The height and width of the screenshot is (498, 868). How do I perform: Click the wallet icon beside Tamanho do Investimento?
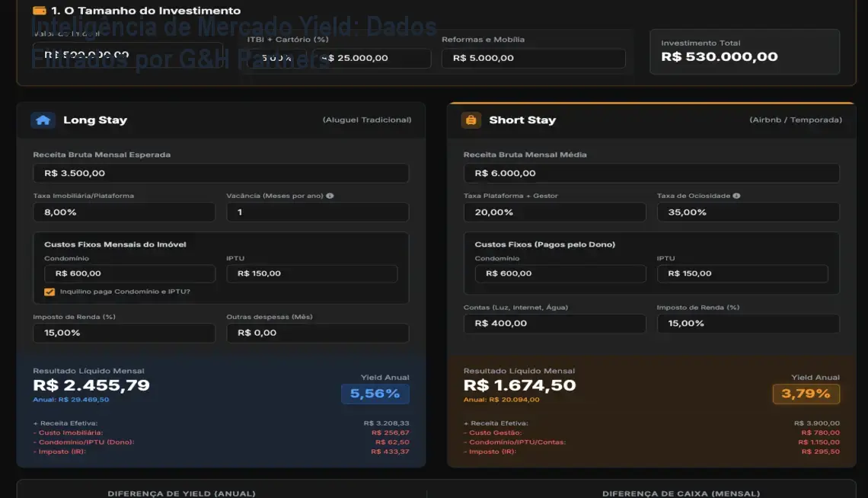[40, 11]
